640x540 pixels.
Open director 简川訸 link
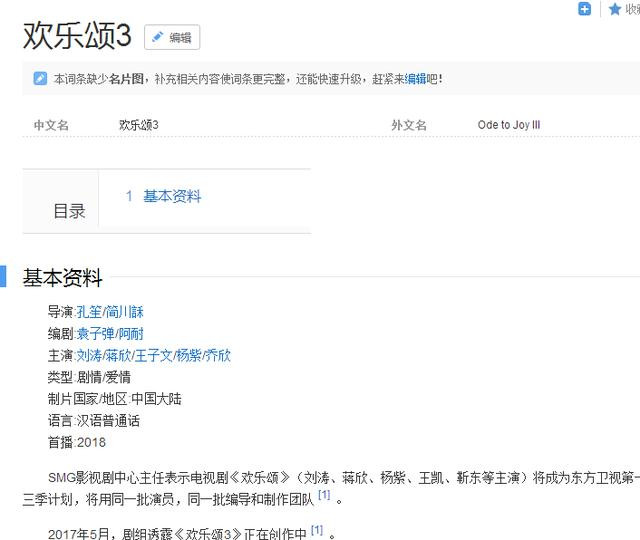pyautogui.click(x=125, y=312)
